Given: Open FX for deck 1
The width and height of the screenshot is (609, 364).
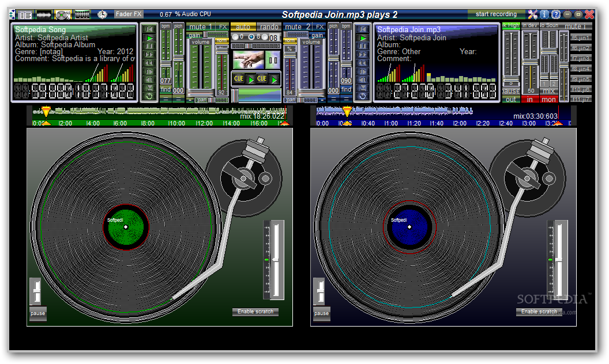Looking at the screenshot, I should 223,26.
